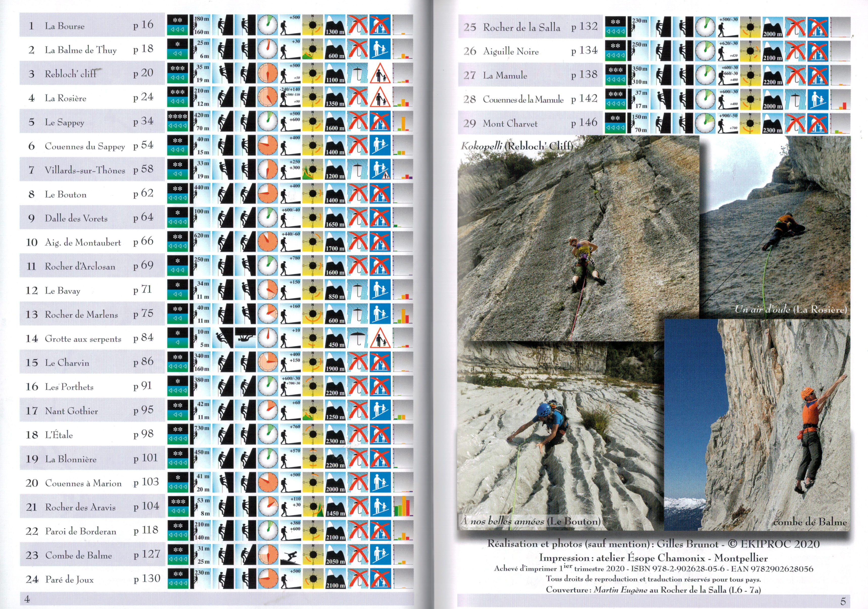Screen dimensions: 868x609
Task: Click the 230 m height icon in Rocher de la Salla row
Action: 638,27
